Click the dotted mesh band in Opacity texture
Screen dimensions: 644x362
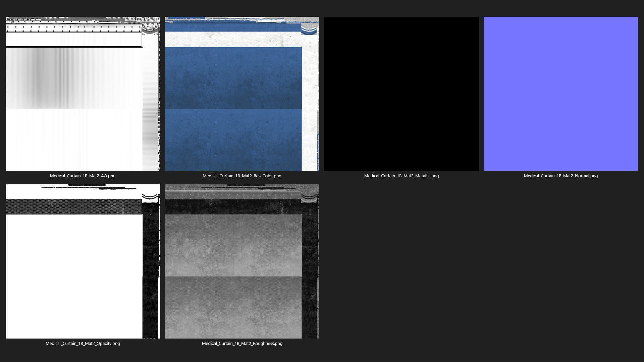click(x=74, y=207)
